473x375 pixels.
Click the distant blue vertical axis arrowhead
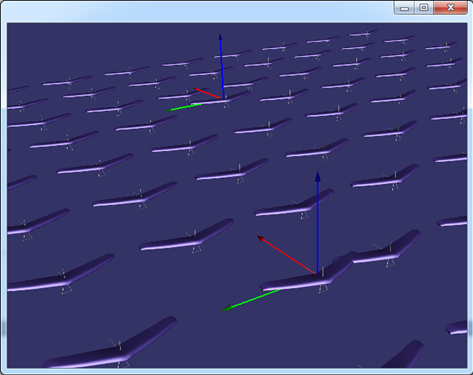(220, 37)
